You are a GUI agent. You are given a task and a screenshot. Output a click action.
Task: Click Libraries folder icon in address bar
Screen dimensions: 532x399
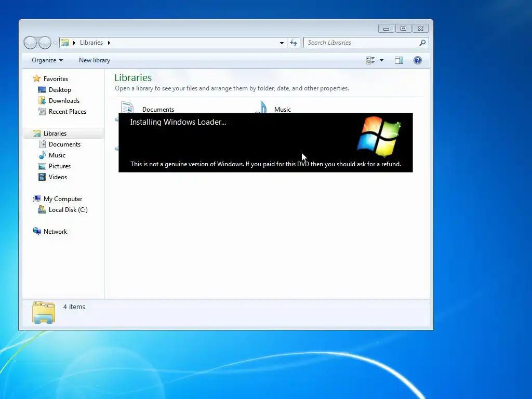tap(65, 43)
